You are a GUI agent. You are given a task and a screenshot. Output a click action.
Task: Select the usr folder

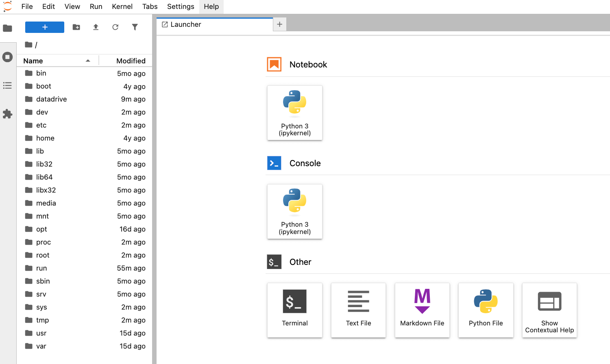85,333
